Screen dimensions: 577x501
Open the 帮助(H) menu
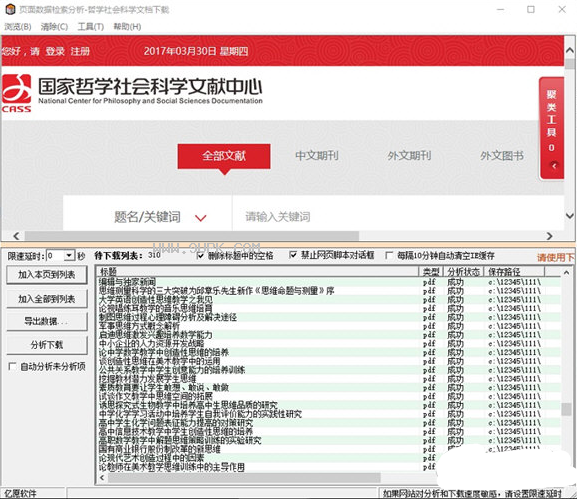(x=127, y=27)
